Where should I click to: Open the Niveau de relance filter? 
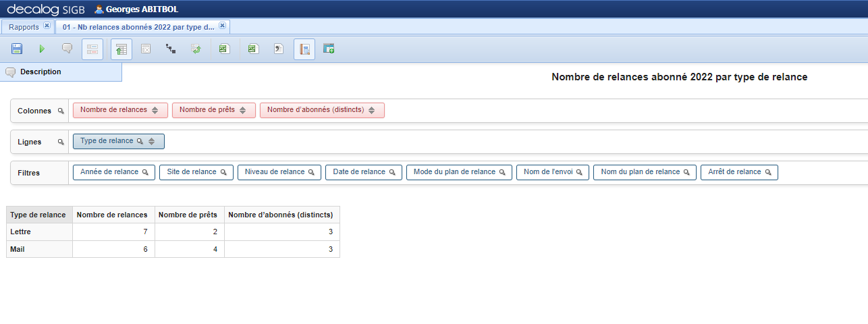[278, 172]
